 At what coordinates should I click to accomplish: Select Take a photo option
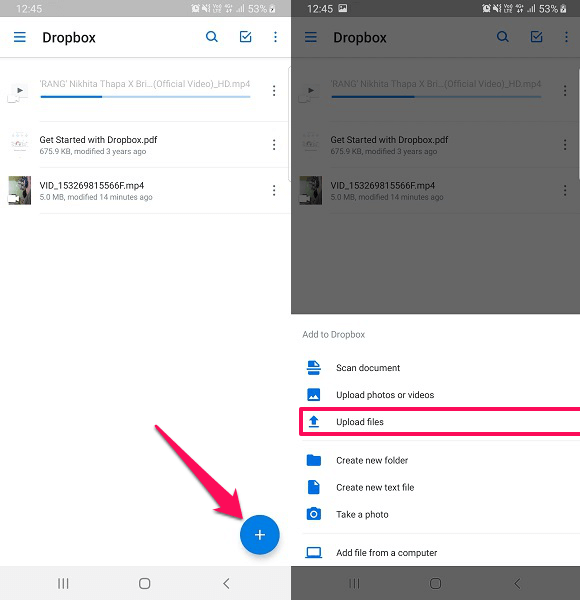tap(435, 514)
